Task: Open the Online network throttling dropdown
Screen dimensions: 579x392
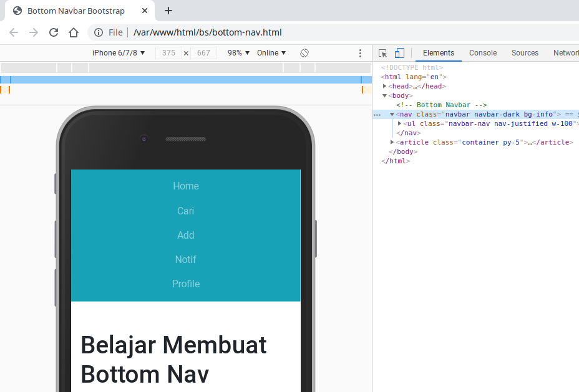Action: pyautogui.click(x=271, y=53)
